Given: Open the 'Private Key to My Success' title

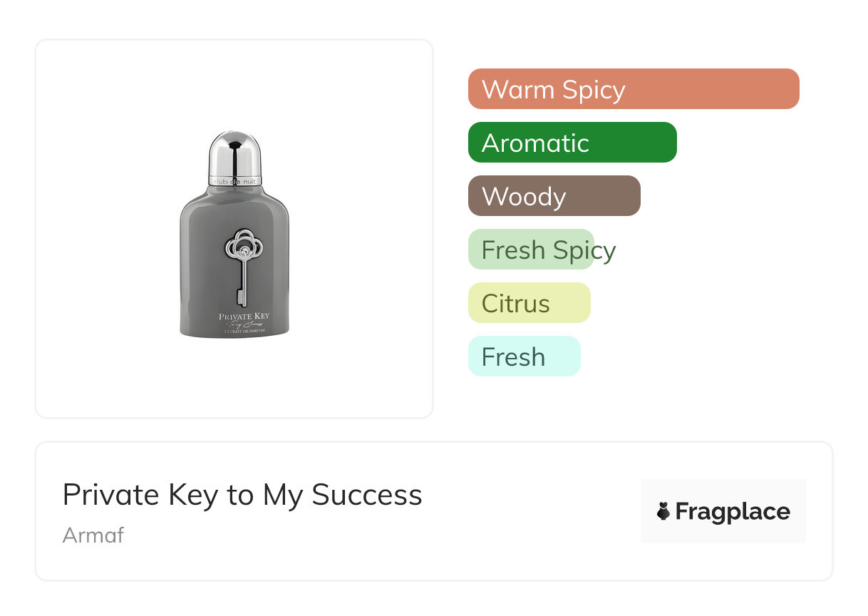Looking at the screenshot, I should 242,495.
